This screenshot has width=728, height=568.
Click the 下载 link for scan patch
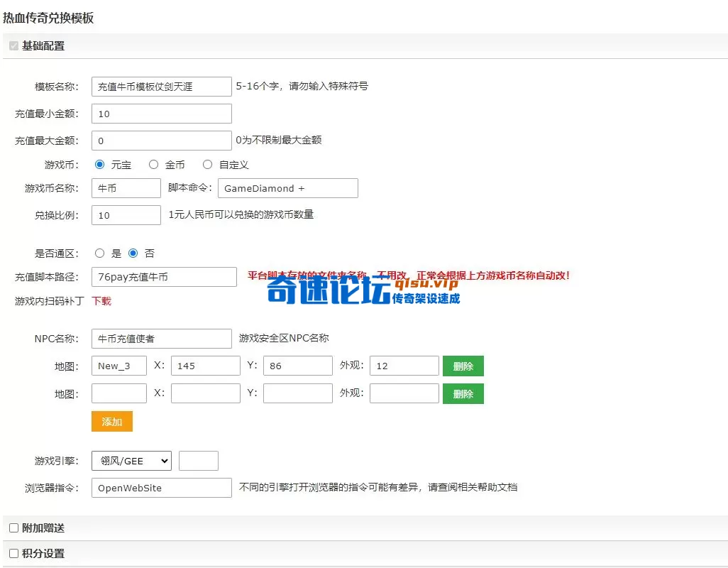click(x=101, y=301)
